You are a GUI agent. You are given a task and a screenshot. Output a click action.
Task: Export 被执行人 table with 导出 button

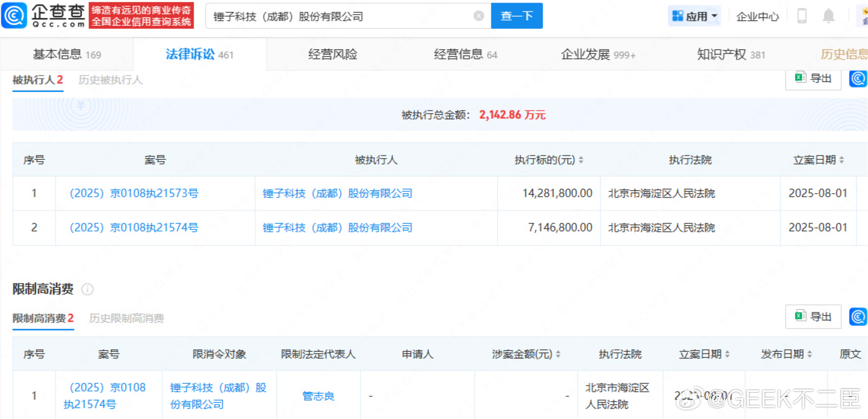coord(813,78)
